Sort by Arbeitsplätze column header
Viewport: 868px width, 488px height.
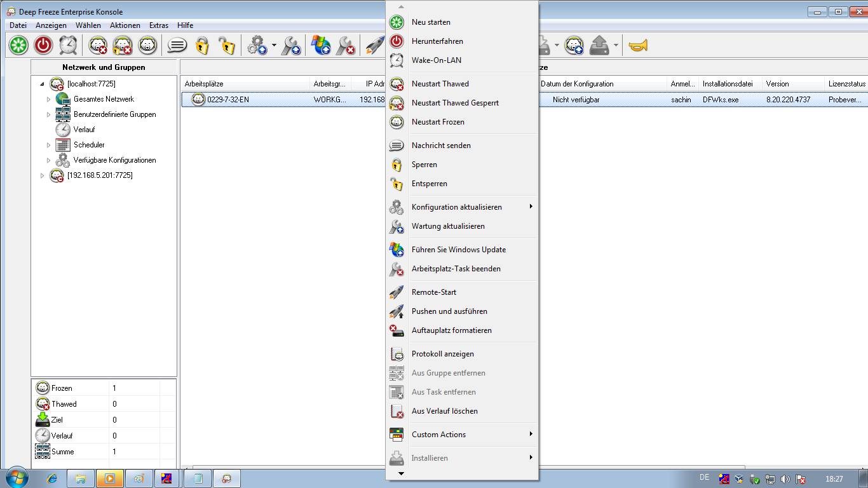click(246, 84)
